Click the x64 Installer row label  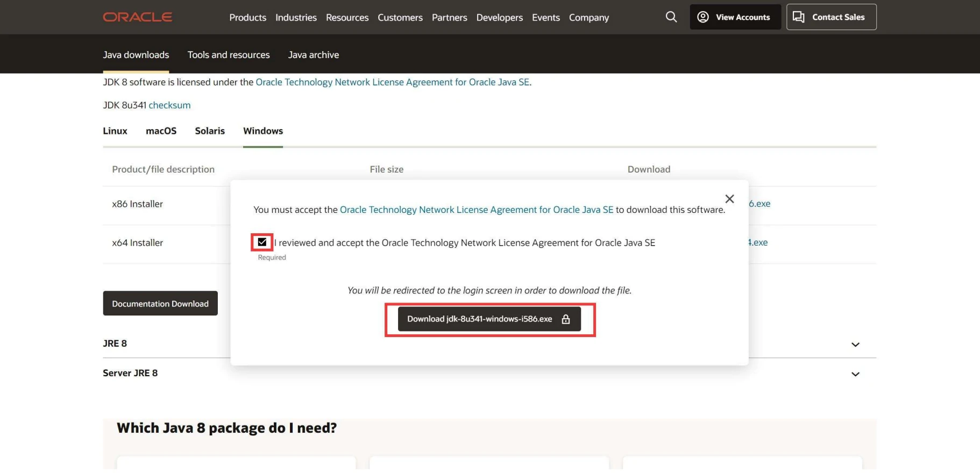tap(137, 243)
